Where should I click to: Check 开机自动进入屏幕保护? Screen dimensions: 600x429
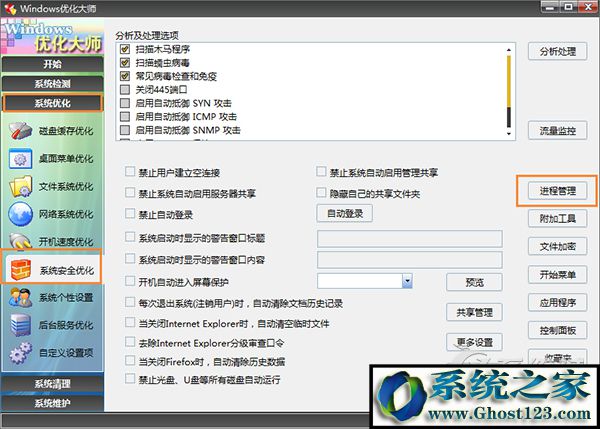130,281
